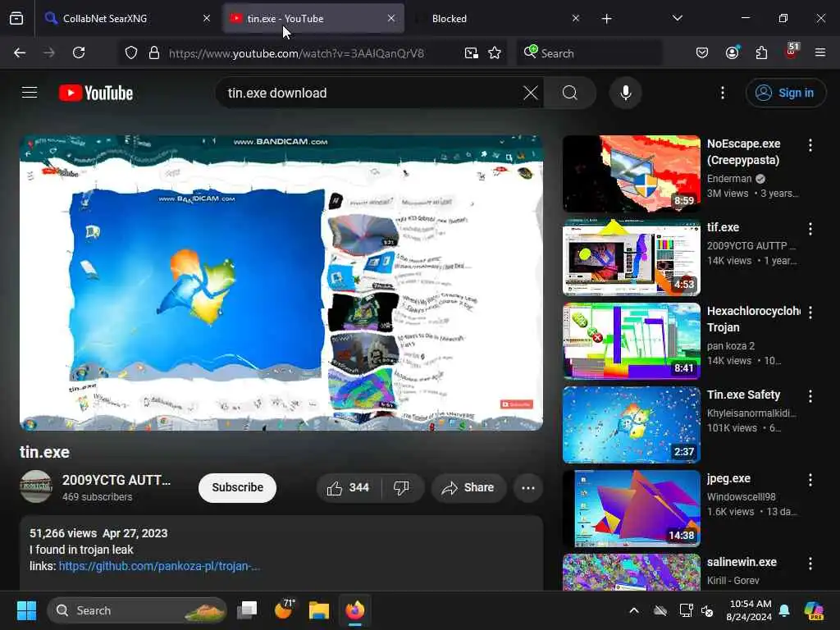Open YouTube guide hamburger menu
Image resolution: width=840 pixels, height=630 pixels.
[x=30, y=93]
